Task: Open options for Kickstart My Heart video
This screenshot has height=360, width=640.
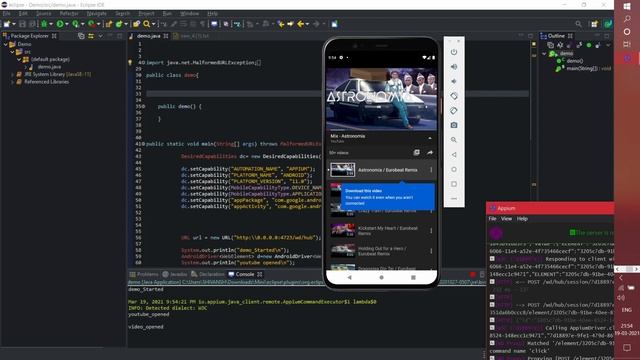Action: point(431,231)
